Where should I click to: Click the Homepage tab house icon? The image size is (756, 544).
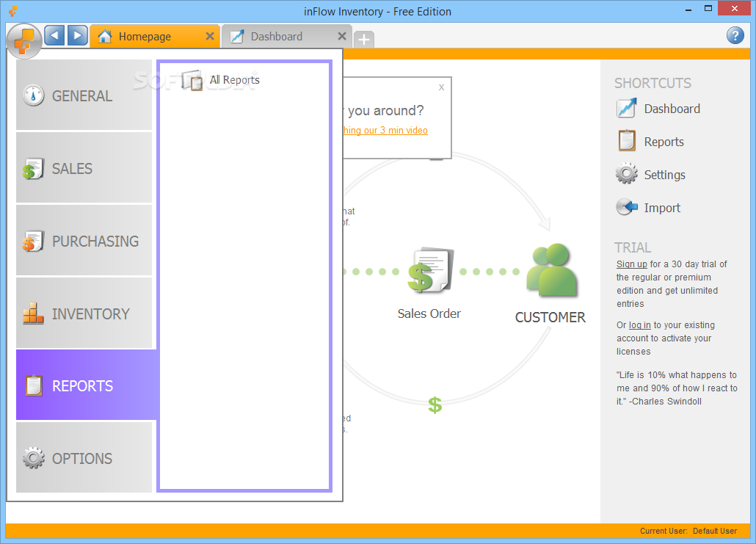pos(105,36)
